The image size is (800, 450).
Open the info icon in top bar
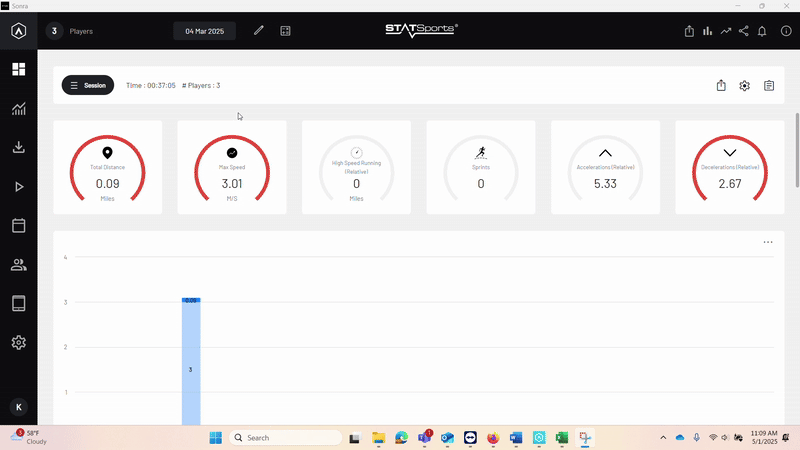coord(786,31)
